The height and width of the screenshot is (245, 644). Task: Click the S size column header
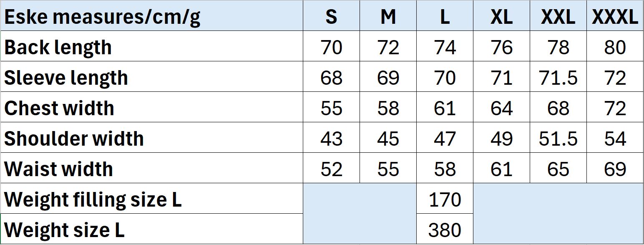click(x=331, y=16)
